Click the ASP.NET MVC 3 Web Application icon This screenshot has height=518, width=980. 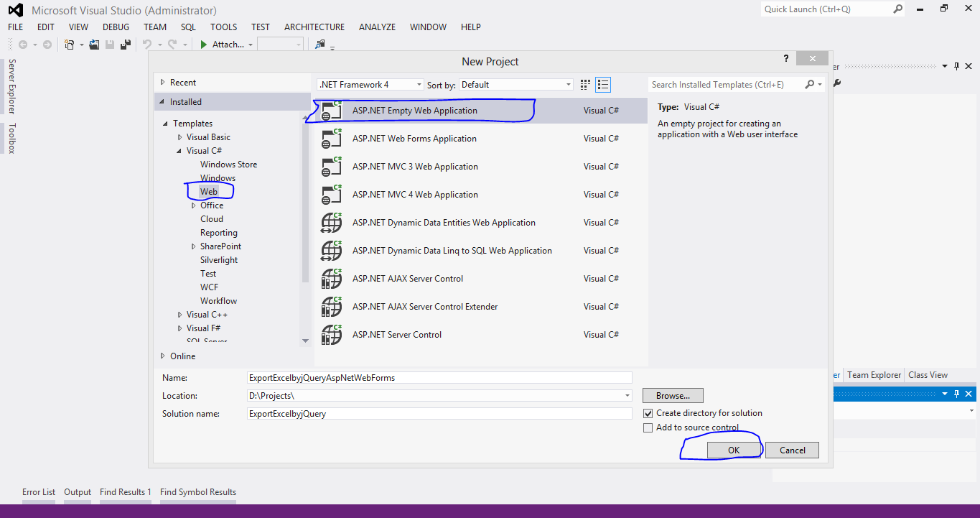pyautogui.click(x=331, y=167)
